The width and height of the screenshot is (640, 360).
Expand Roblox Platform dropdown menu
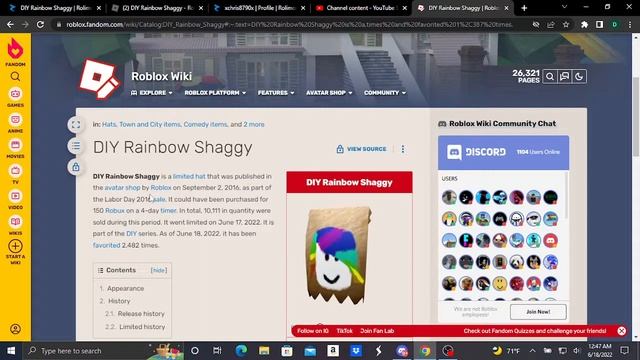215,93
